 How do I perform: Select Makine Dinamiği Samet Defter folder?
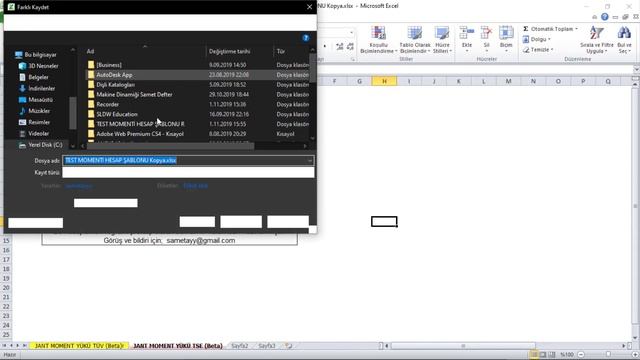tap(198, 94)
